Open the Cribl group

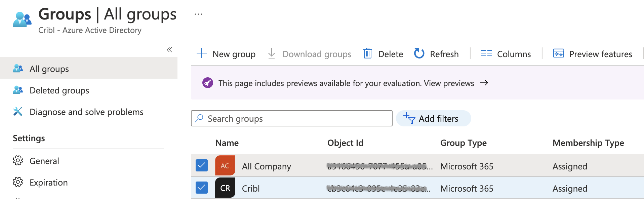[x=251, y=189]
